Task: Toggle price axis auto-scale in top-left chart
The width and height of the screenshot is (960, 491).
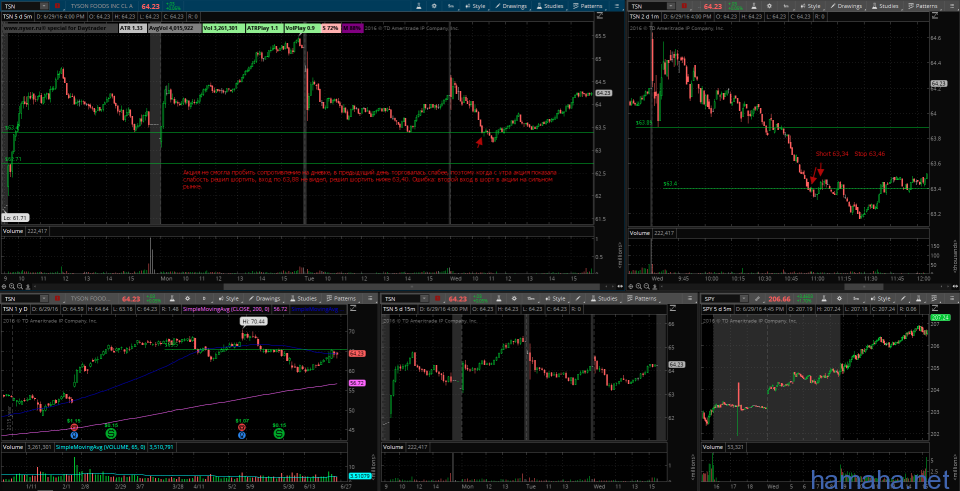Action: click(x=599, y=16)
